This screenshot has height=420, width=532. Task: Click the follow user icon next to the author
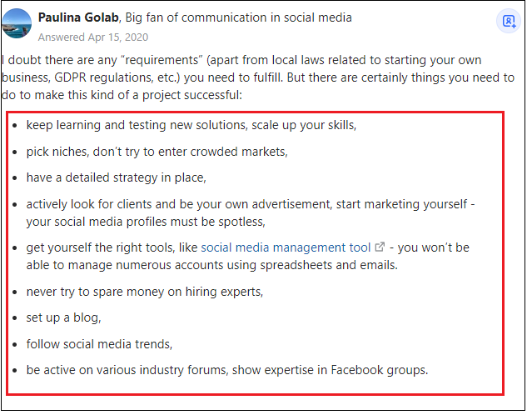[x=508, y=21]
